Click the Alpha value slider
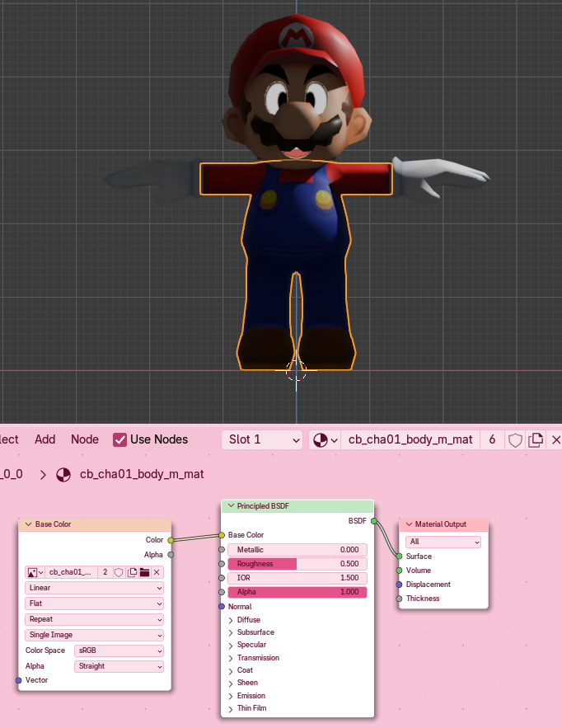The height and width of the screenshot is (728, 562). [297, 592]
